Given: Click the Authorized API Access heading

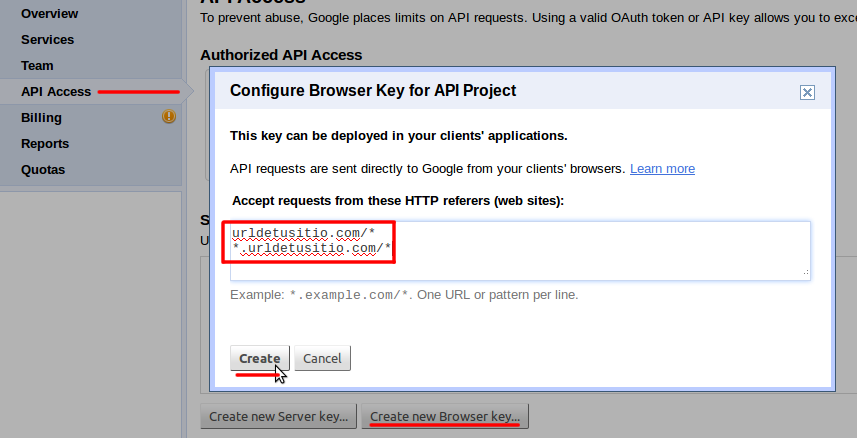Looking at the screenshot, I should (281, 55).
